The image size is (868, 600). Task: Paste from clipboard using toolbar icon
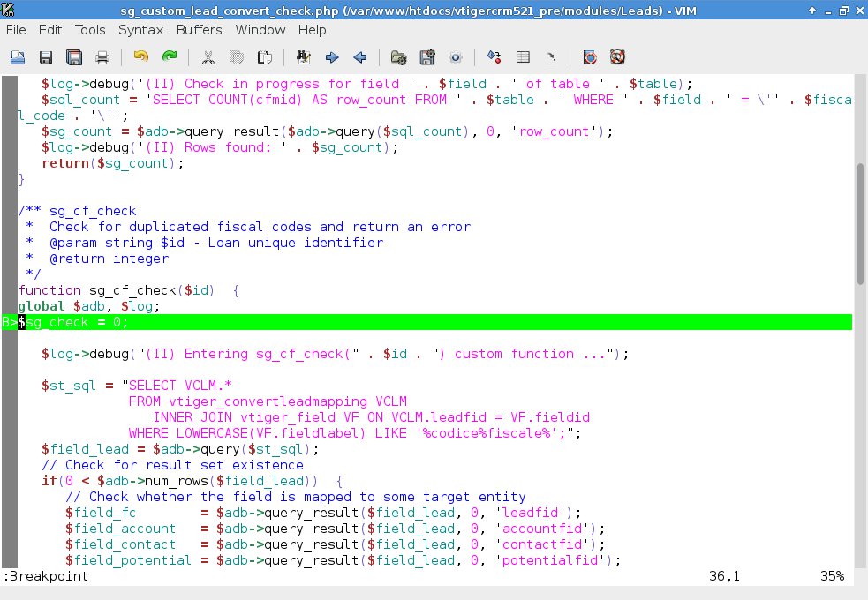264,57
